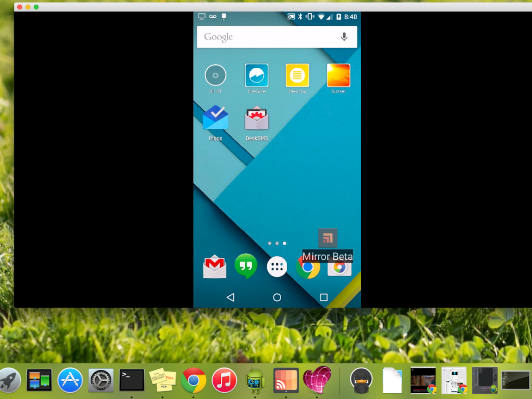
Task: Click the green zoom window button
Action: pos(36,7)
